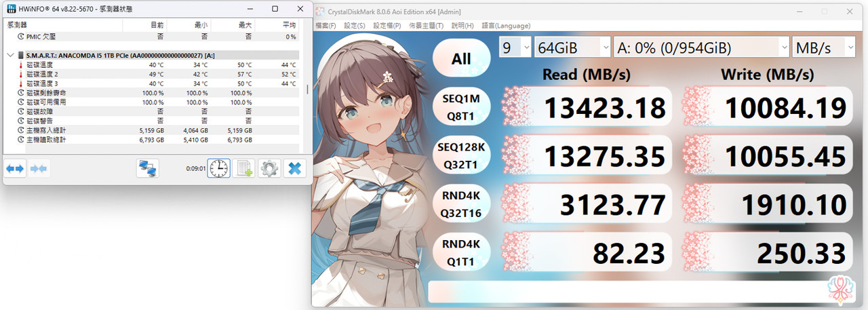Click the thermometer icon of 磁碟溫度 2
This screenshot has height=310, width=868.
21,74
